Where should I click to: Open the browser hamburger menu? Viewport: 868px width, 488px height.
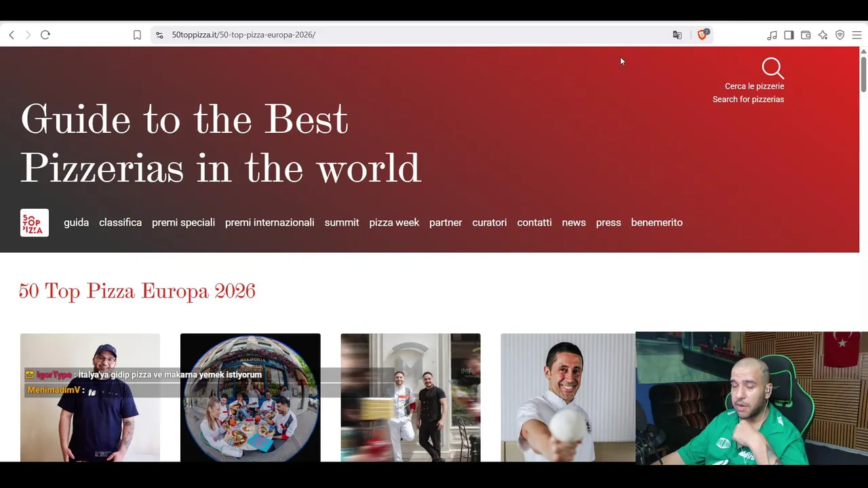(856, 35)
